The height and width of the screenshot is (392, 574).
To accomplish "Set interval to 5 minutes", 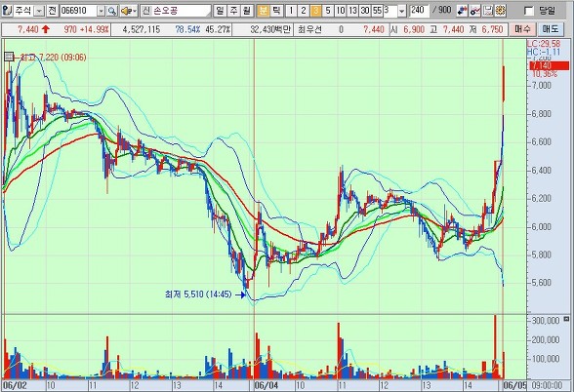I will (x=328, y=11).
